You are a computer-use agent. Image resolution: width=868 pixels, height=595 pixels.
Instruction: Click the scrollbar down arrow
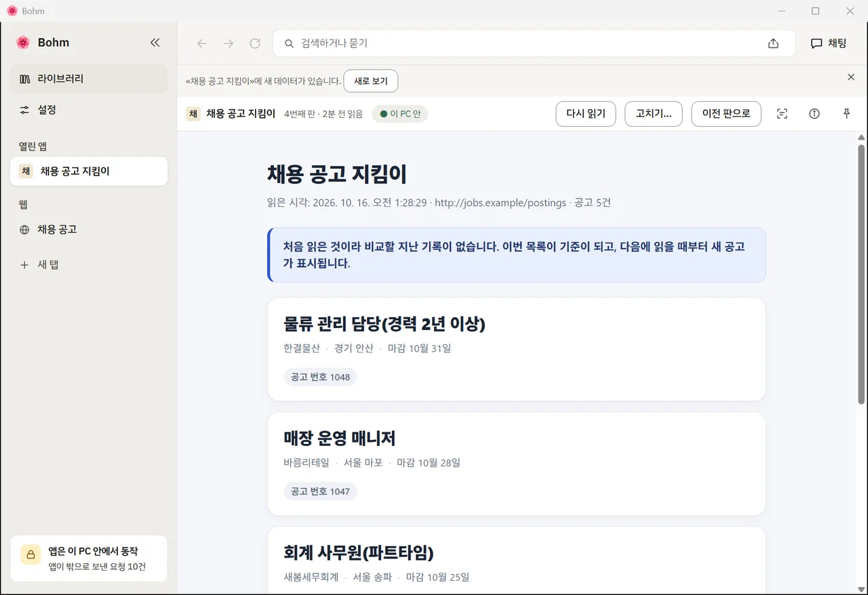click(x=861, y=588)
